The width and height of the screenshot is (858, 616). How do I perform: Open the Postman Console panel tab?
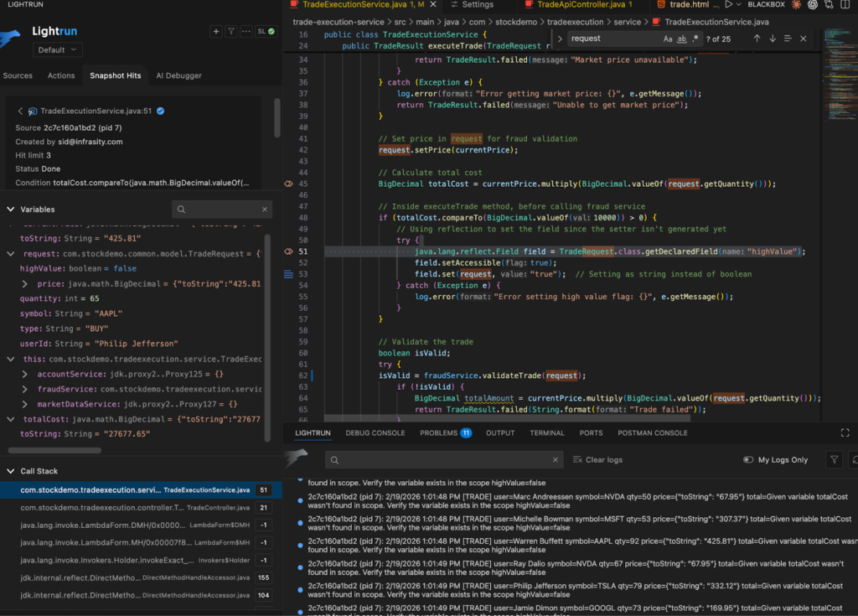coord(652,433)
